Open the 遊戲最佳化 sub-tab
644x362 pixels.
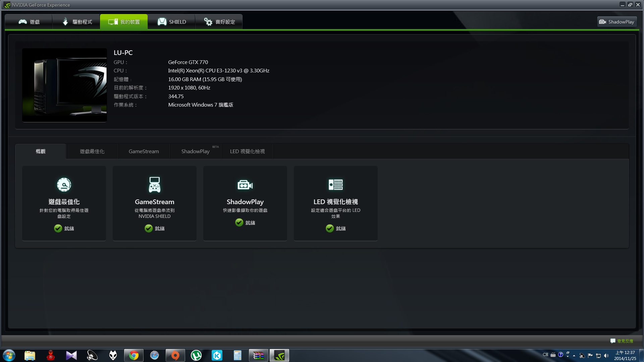pyautogui.click(x=92, y=152)
